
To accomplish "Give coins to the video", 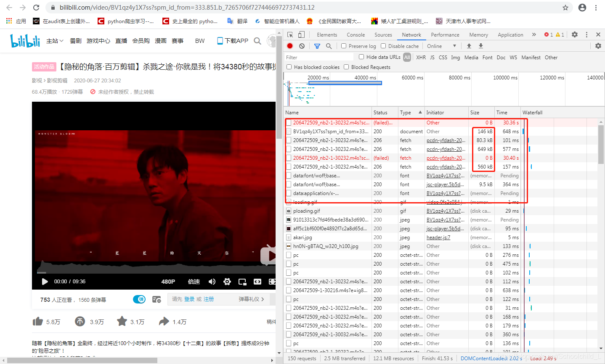I will tap(80, 322).
